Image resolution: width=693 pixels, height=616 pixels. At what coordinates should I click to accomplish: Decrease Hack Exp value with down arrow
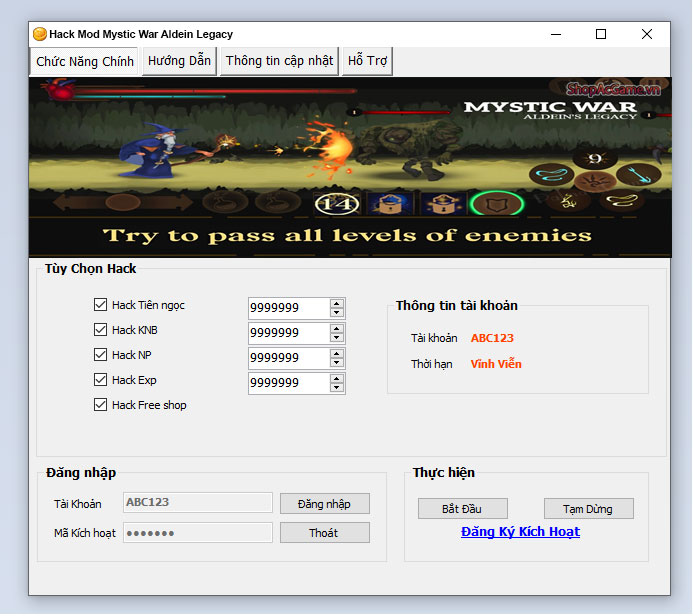point(337,388)
